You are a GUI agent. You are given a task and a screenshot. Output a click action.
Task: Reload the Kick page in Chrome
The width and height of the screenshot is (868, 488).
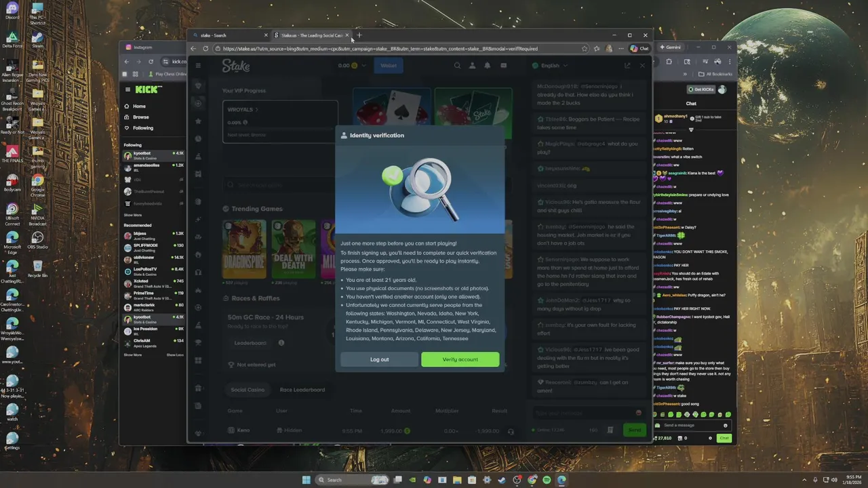tap(151, 62)
